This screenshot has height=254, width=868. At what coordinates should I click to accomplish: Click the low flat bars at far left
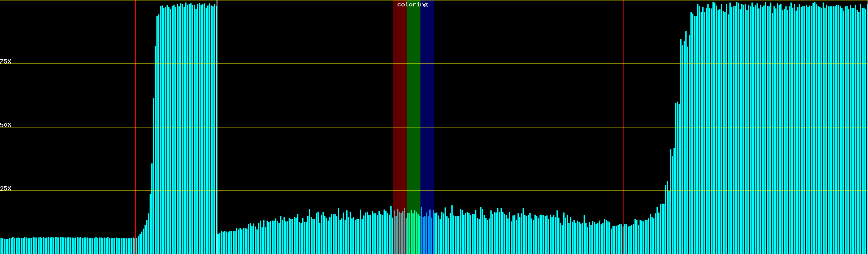(64, 246)
